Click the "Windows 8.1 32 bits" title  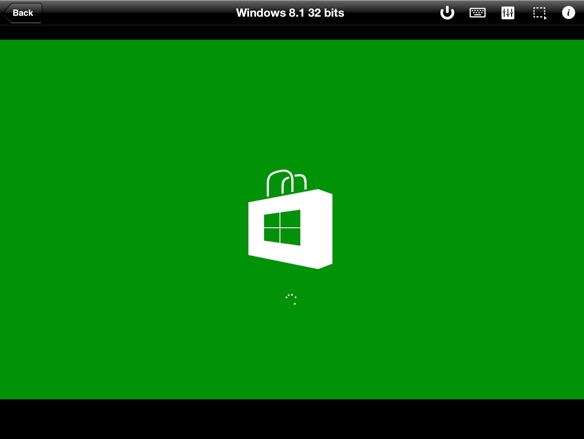coord(290,13)
